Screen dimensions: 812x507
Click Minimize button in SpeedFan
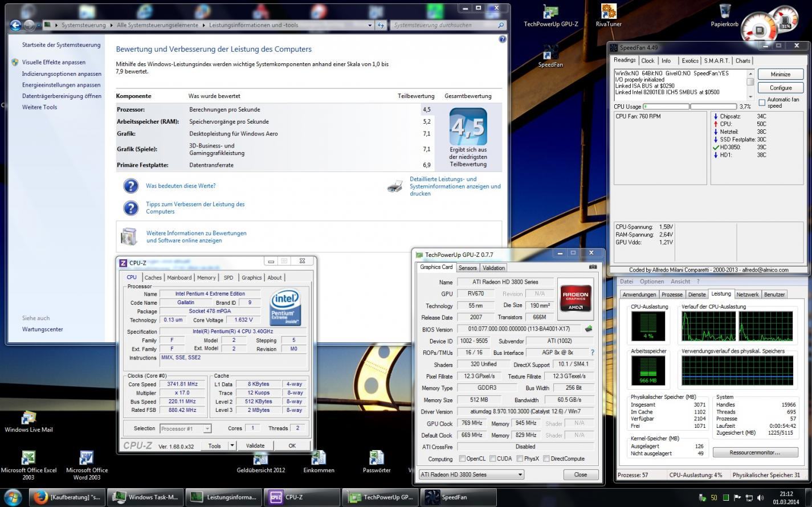780,74
